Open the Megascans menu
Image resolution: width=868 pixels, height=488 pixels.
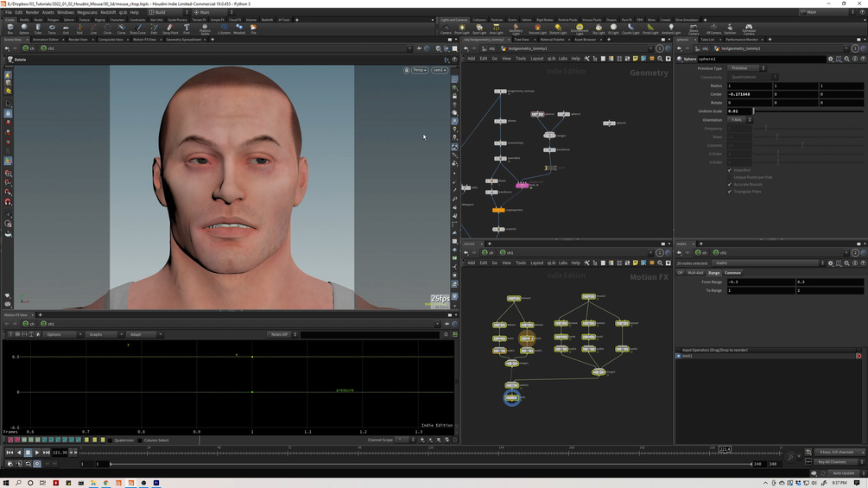tap(87, 12)
